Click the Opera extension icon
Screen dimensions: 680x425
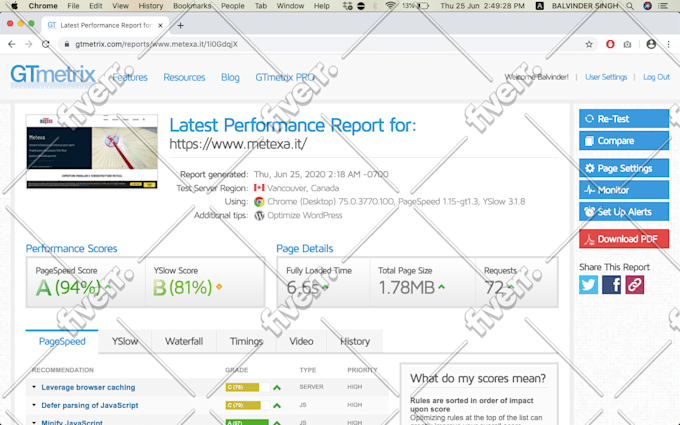(x=610, y=44)
